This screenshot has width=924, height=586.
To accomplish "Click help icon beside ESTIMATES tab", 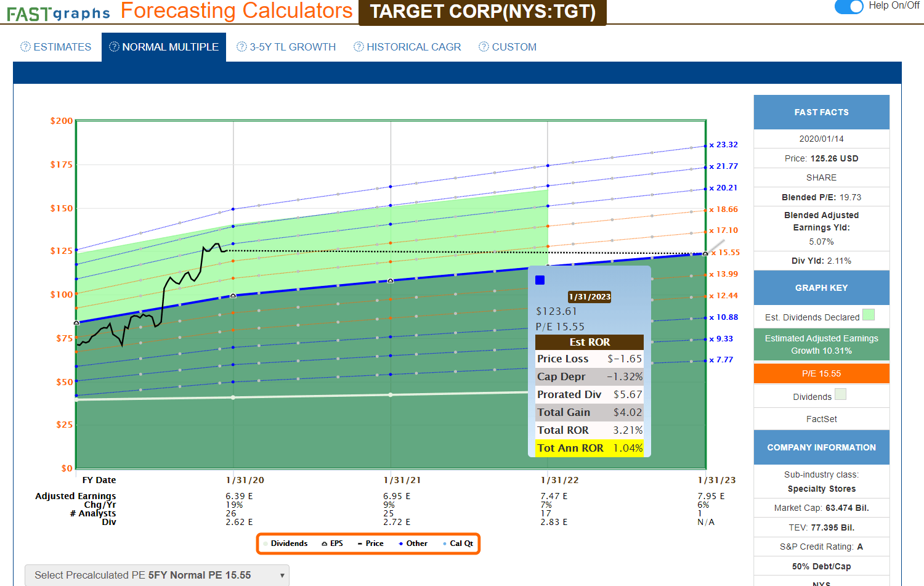I will click(25, 47).
